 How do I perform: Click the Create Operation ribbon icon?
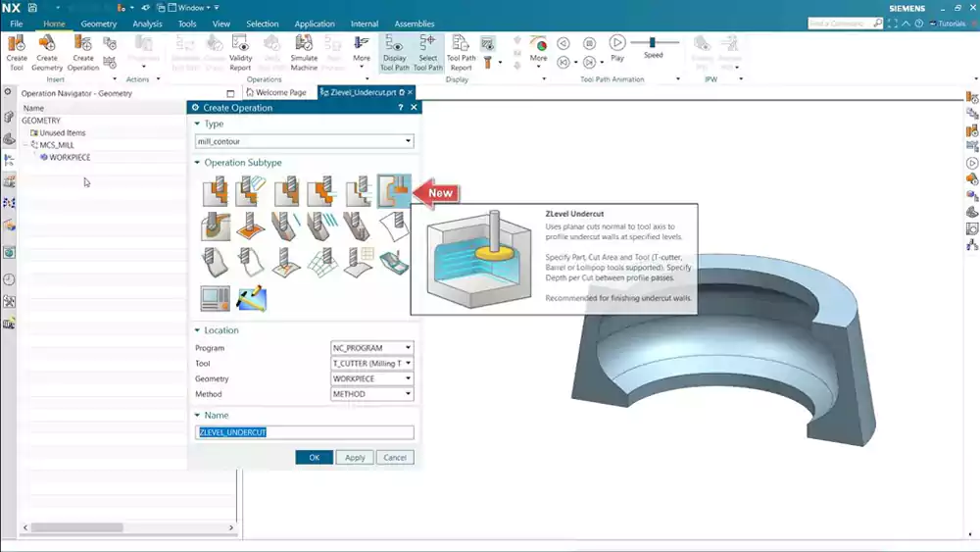coord(83,53)
